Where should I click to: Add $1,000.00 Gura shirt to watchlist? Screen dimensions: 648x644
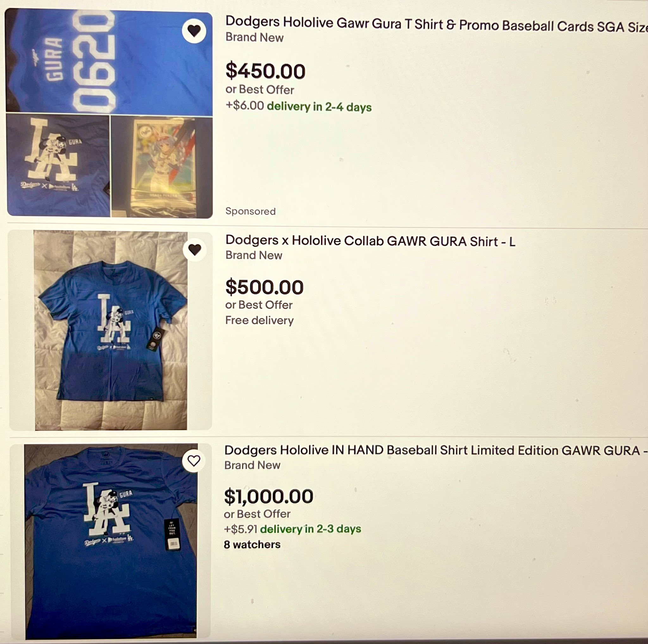(194, 460)
